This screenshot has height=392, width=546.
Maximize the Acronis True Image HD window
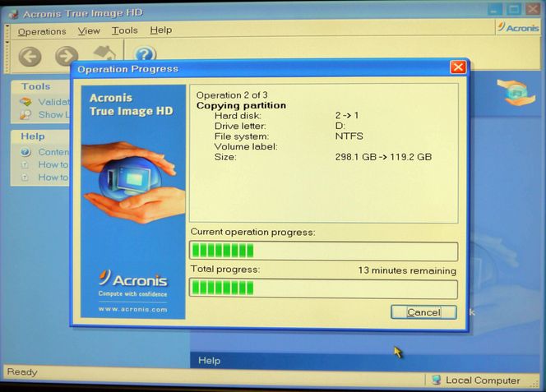click(514, 9)
